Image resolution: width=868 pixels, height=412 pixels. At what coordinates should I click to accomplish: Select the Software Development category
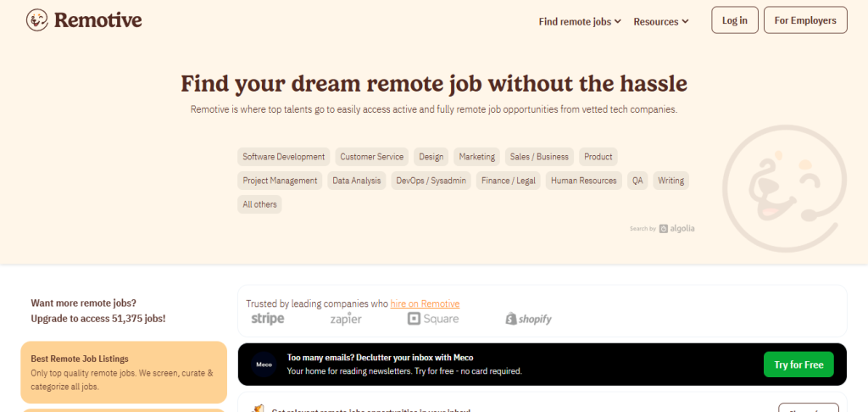[283, 157]
